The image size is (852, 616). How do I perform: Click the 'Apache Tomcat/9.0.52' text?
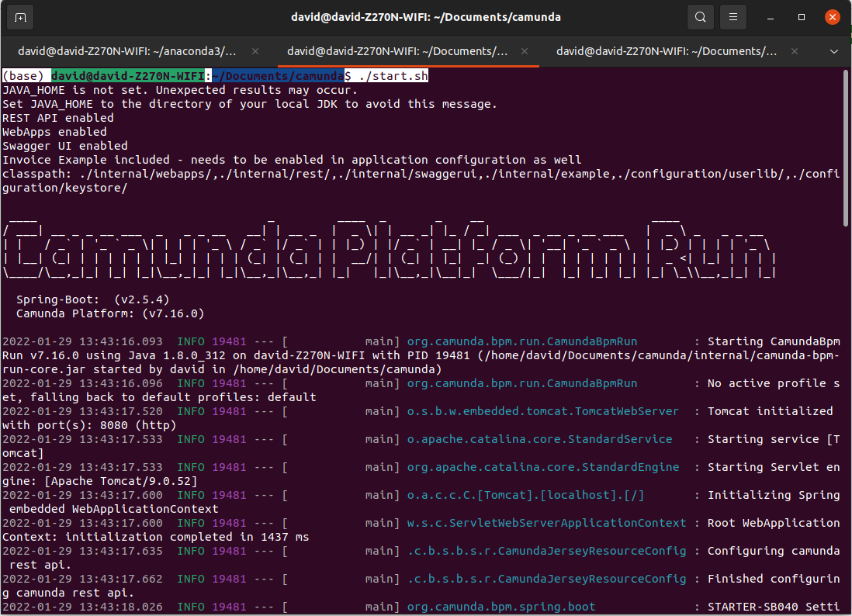120,481
